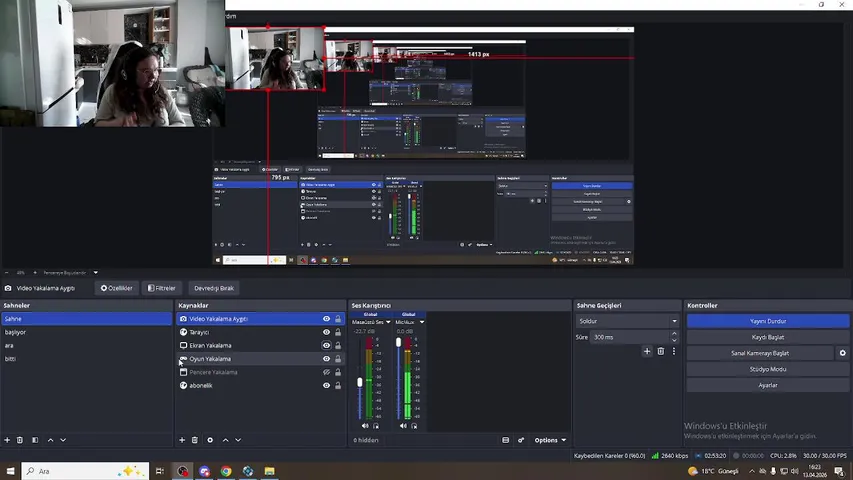Move source up with the Kaynaklar up arrow
This screenshot has width=853, height=480.
(225, 440)
